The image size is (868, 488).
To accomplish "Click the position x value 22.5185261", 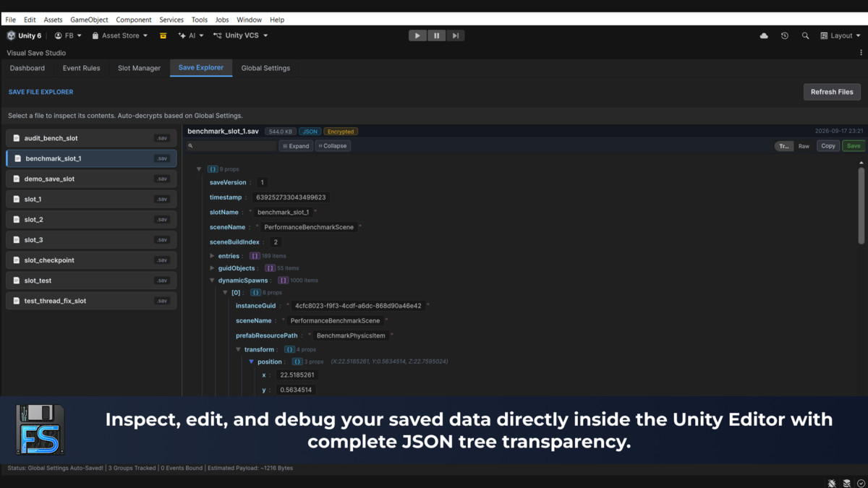I will (x=297, y=375).
